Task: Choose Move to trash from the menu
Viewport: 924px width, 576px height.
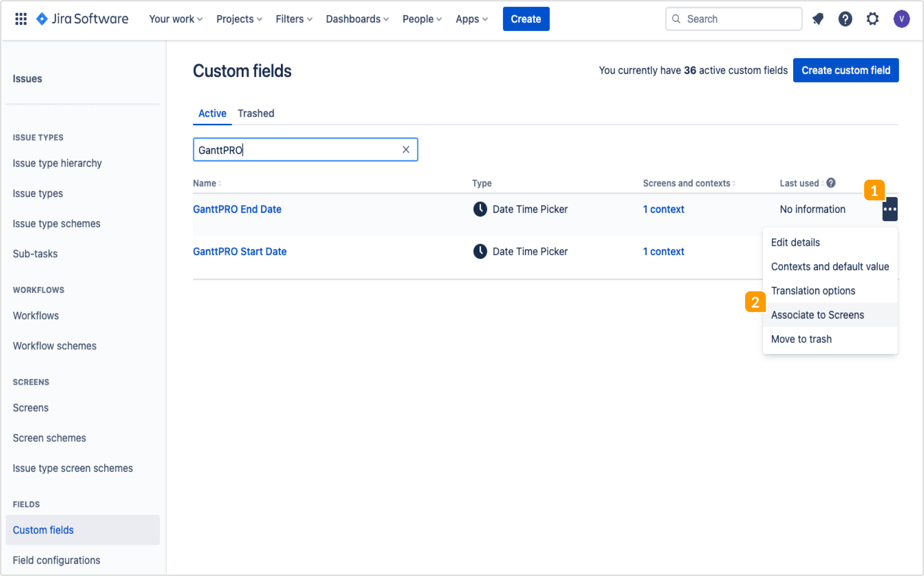Action: click(x=801, y=339)
